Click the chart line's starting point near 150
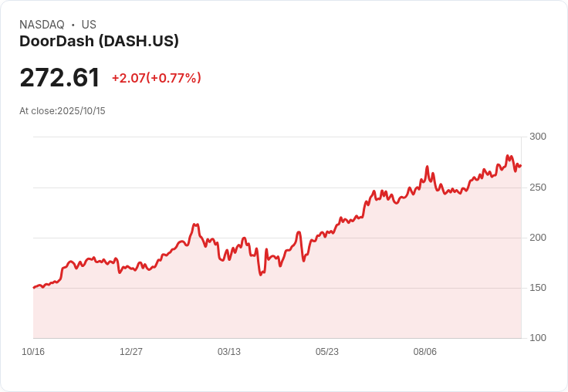The image size is (568, 392). click(34, 287)
